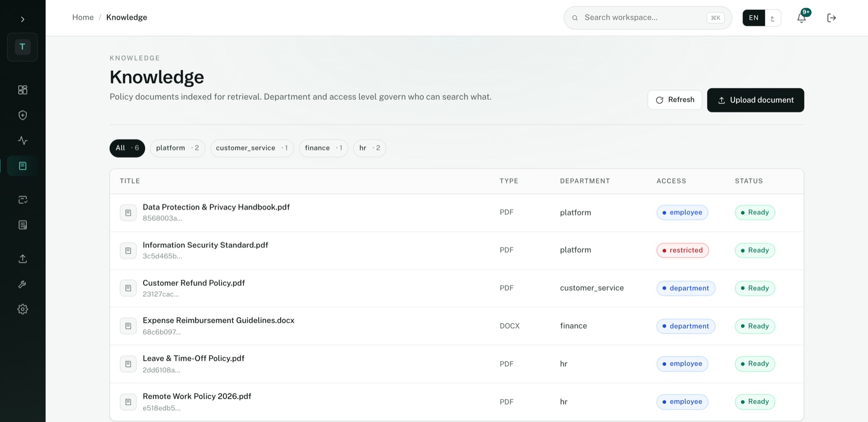Click the restricted access badge
868x422 pixels.
tap(683, 251)
